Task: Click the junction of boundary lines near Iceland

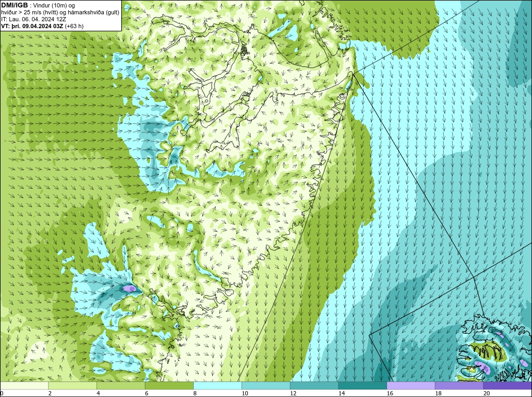Action: (473, 277)
